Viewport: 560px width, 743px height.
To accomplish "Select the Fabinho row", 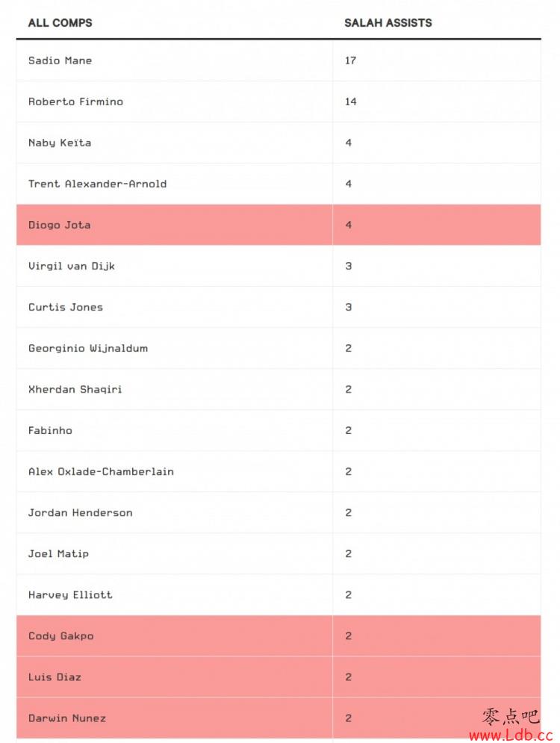I will coord(279,431).
